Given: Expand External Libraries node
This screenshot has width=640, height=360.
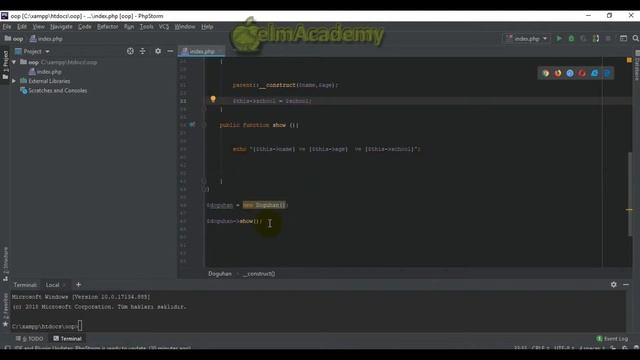Looking at the screenshot, I should tap(14, 81).
